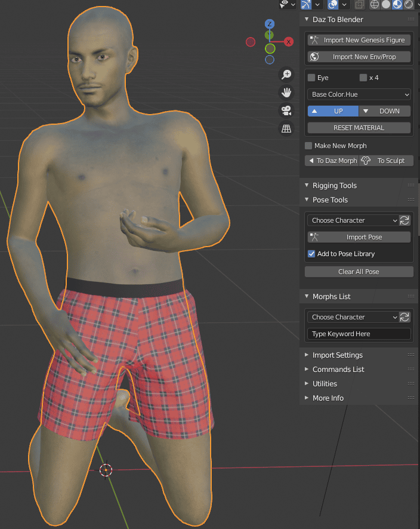Open the overlays options dropdown arrow

click(344, 5)
